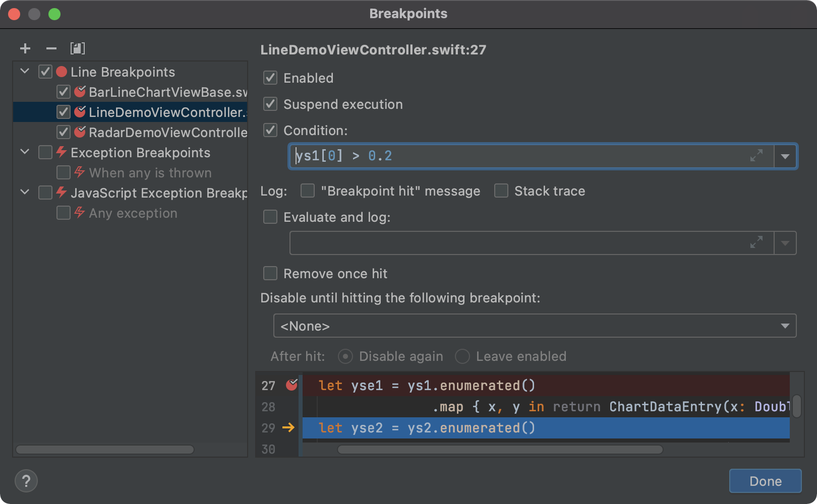The image size is (817, 504).
Task: Click the Done button
Action: point(765,481)
